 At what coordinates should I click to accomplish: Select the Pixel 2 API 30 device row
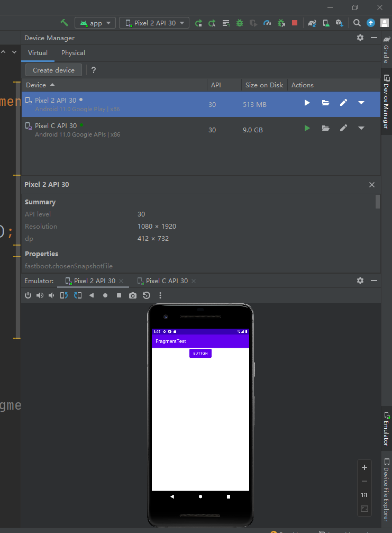pos(200,104)
